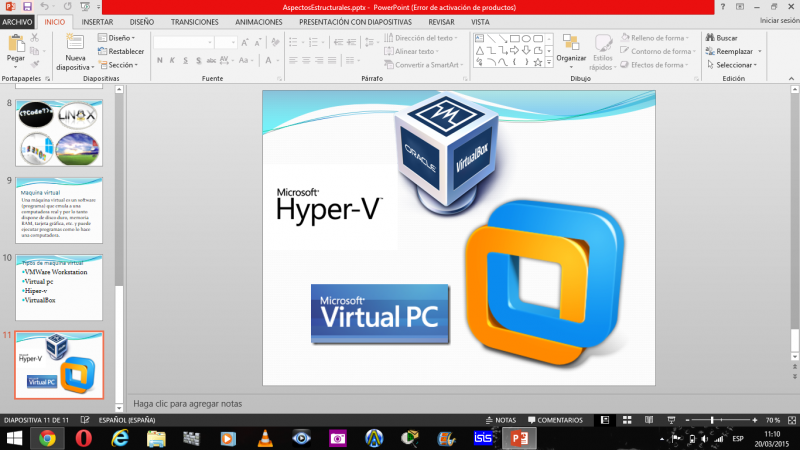
Task: Select the star shape in gallery
Action: (538, 62)
